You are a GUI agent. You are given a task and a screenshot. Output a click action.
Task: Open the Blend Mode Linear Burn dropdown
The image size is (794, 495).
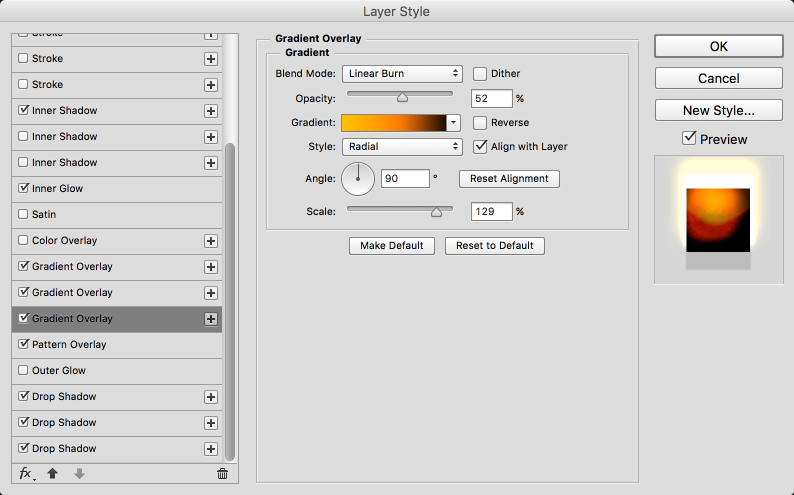pos(402,74)
